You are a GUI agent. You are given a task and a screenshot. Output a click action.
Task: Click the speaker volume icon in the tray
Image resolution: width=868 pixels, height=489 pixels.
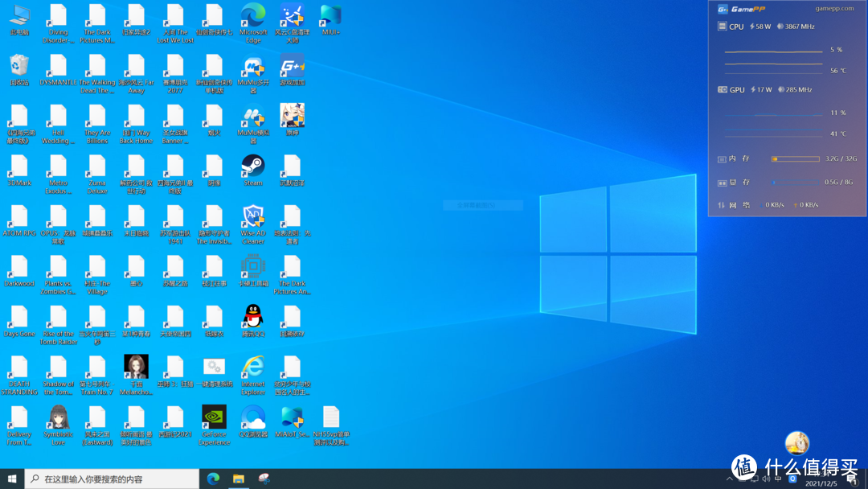coord(766,479)
